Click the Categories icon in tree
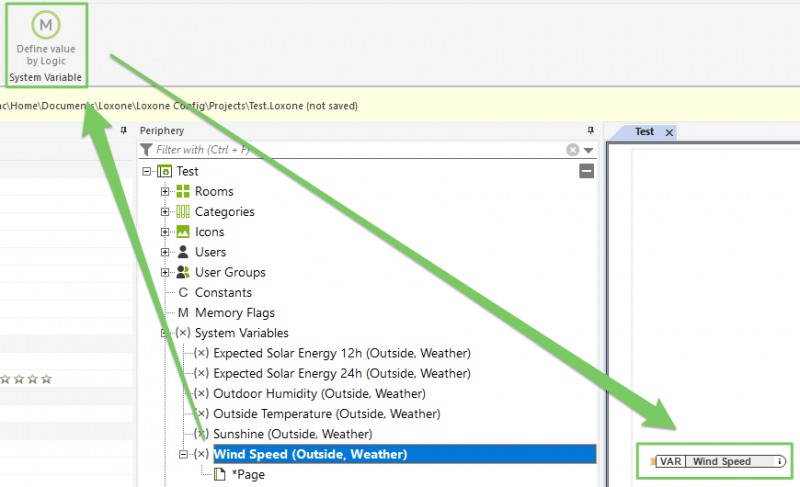Screen dimensions: 800x487 (x=183, y=211)
